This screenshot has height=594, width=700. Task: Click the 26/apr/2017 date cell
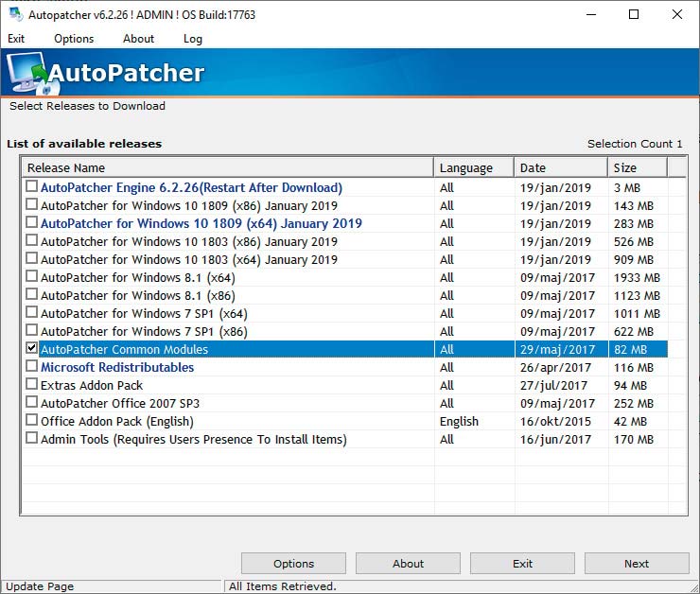(x=555, y=368)
